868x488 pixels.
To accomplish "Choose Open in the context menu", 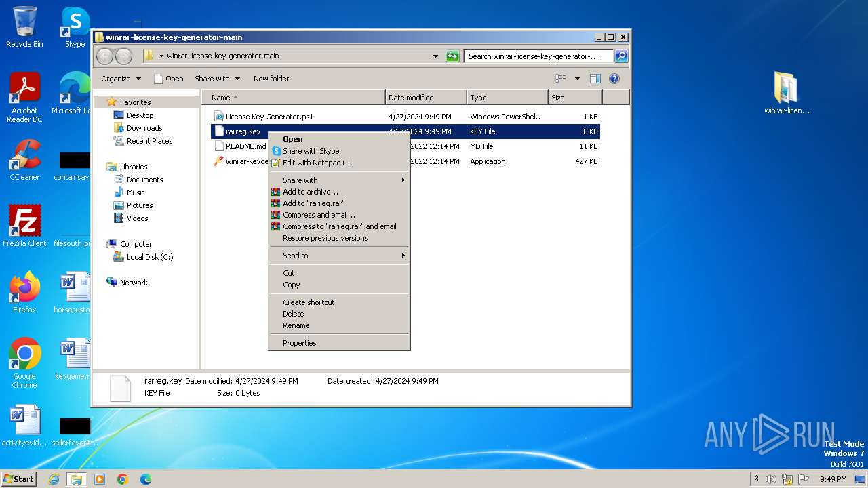I will click(339, 139).
